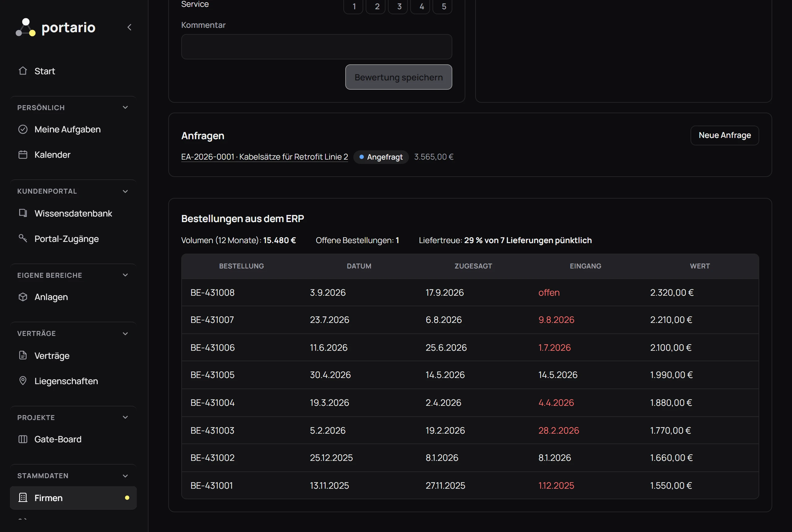Open the Firmen menu item
This screenshot has width=792, height=532.
pos(73,498)
